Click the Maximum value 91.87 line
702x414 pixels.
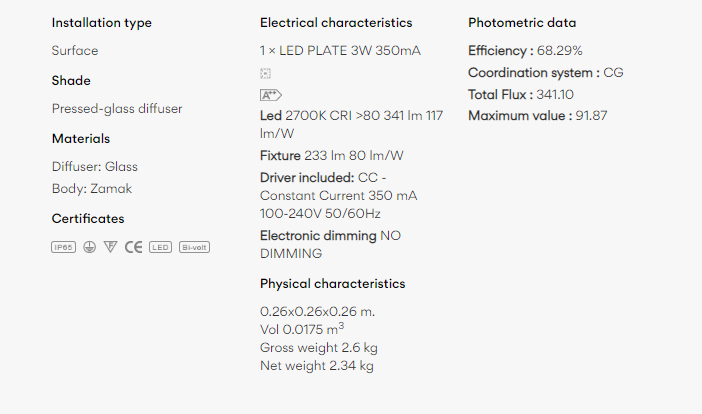[538, 116]
